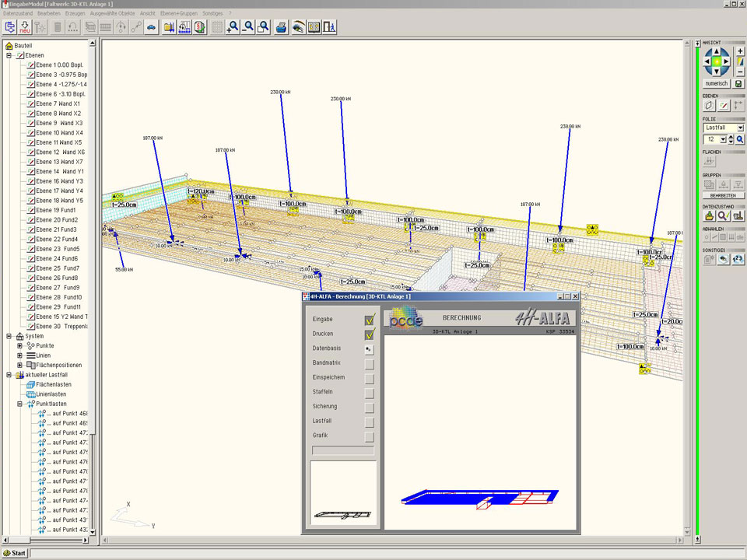Click the zoom out magnifier toolbar icon

pos(247,27)
